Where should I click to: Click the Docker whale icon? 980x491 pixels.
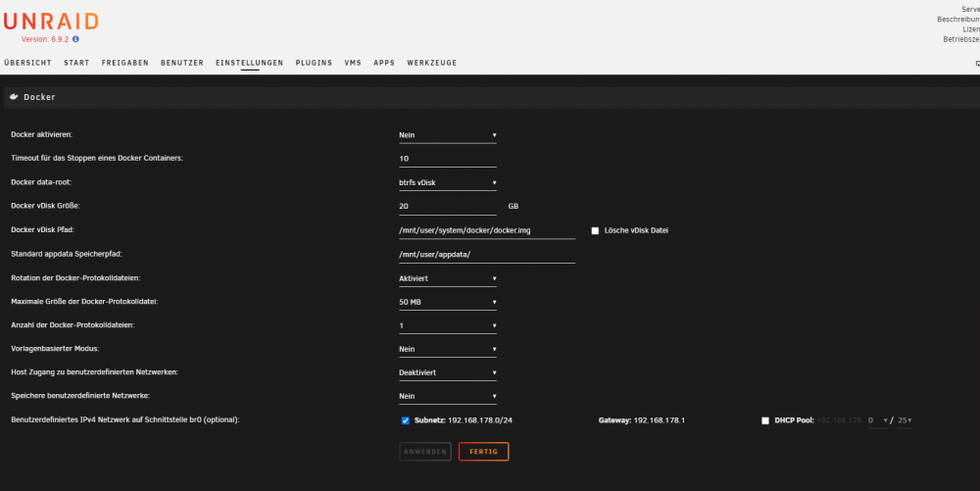pos(14,97)
